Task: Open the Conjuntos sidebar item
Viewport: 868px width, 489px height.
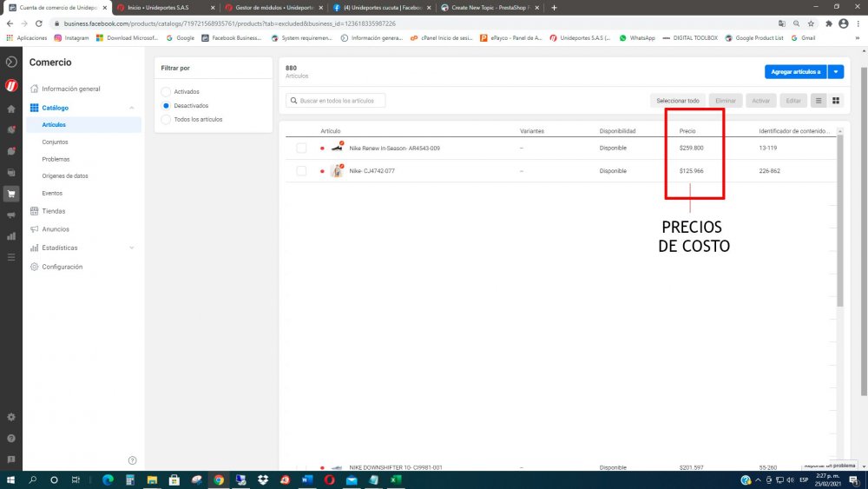Action: 55,142
